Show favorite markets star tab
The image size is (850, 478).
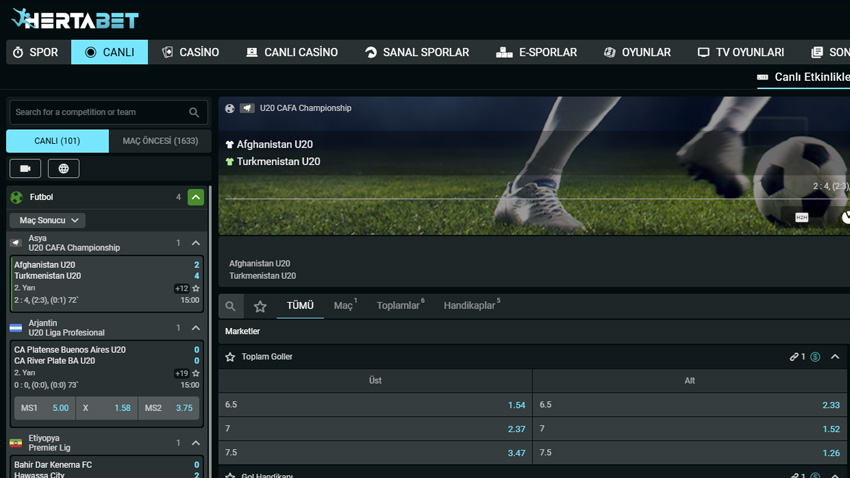coord(260,306)
